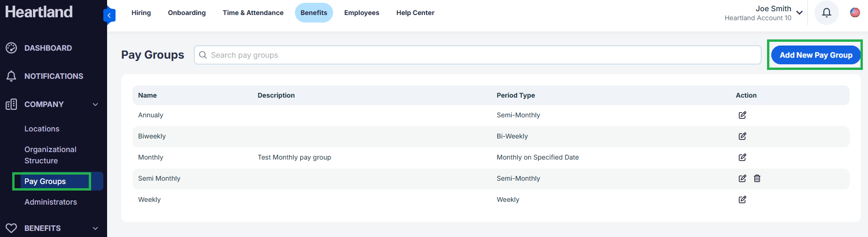The image size is (868, 237).
Task: Focus the Search pay groups field
Action: pyautogui.click(x=477, y=55)
